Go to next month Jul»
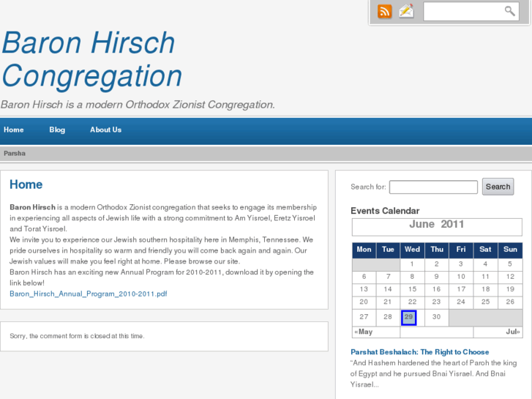Image resolution: width=532 pixels, height=399 pixels. (x=513, y=332)
